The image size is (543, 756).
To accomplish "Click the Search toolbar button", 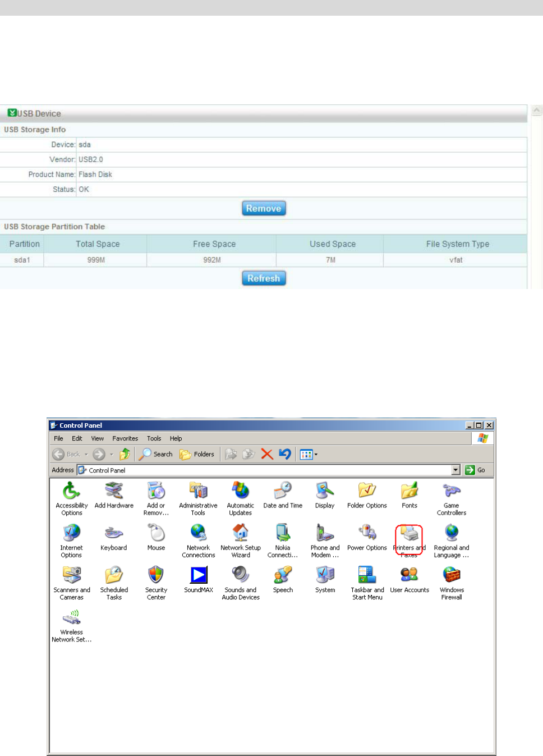I will coord(156,454).
